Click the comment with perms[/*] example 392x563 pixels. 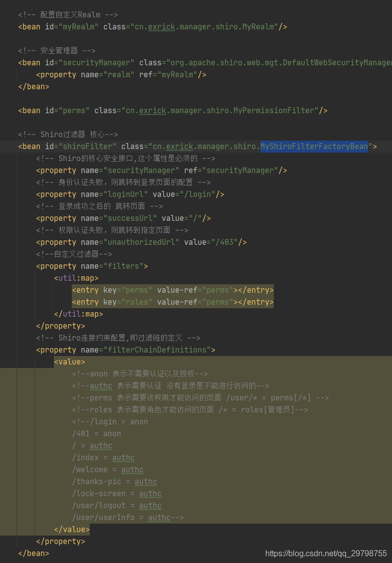coord(200,398)
